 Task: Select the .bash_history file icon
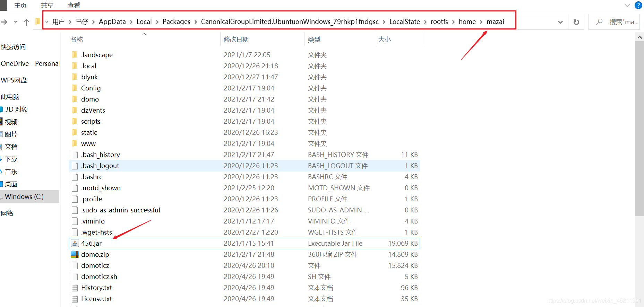pyautogui.click(x=75, y=155)
